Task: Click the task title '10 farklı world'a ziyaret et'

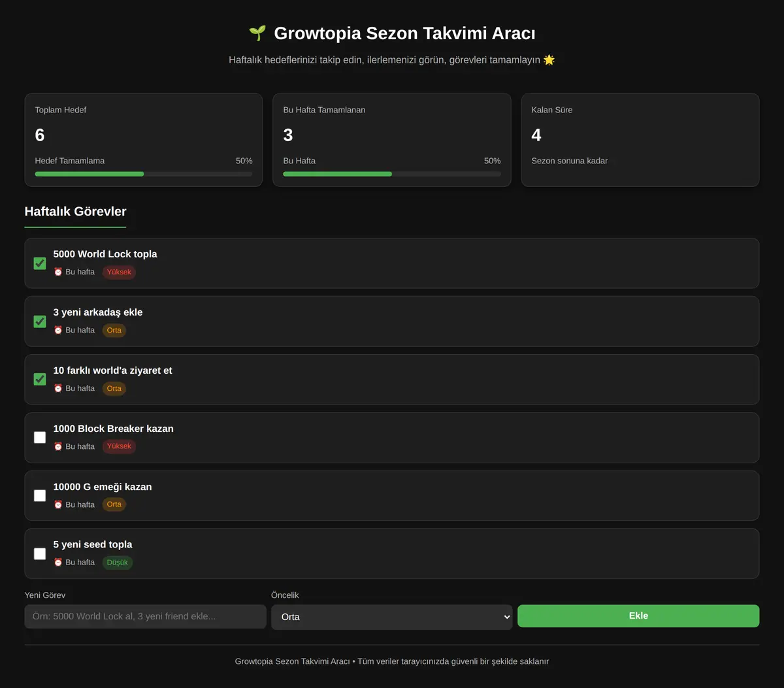Action: coord(113,370)
